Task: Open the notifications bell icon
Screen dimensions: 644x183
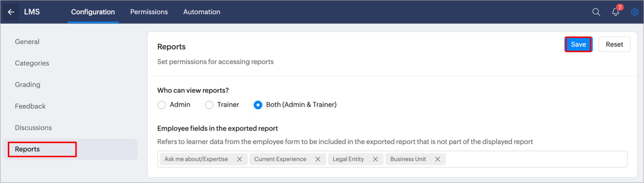Action: pyautogui.click(x=615, y=12)
